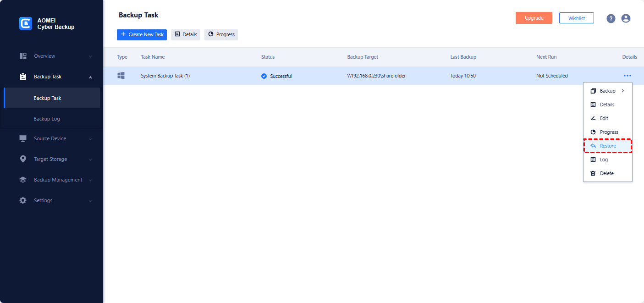
Task: Choose Delete from the context menu
Action: (x=608, y=173)
